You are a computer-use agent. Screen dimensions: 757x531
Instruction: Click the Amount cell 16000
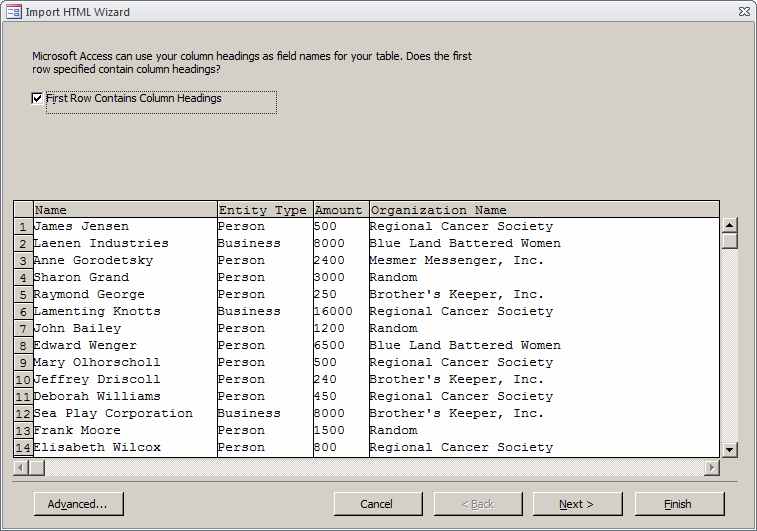point(341,311)
